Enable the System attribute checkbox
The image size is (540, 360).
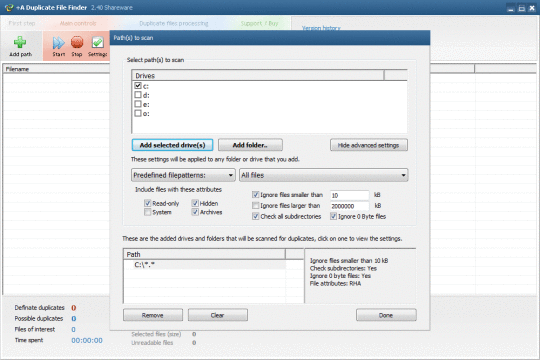(147, 212)
